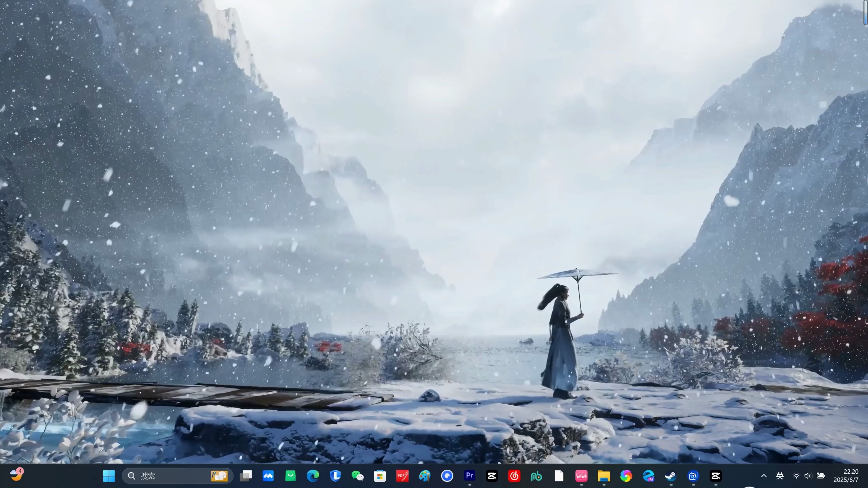
Task: Open the blue shield L app
Action: [335, 476]
